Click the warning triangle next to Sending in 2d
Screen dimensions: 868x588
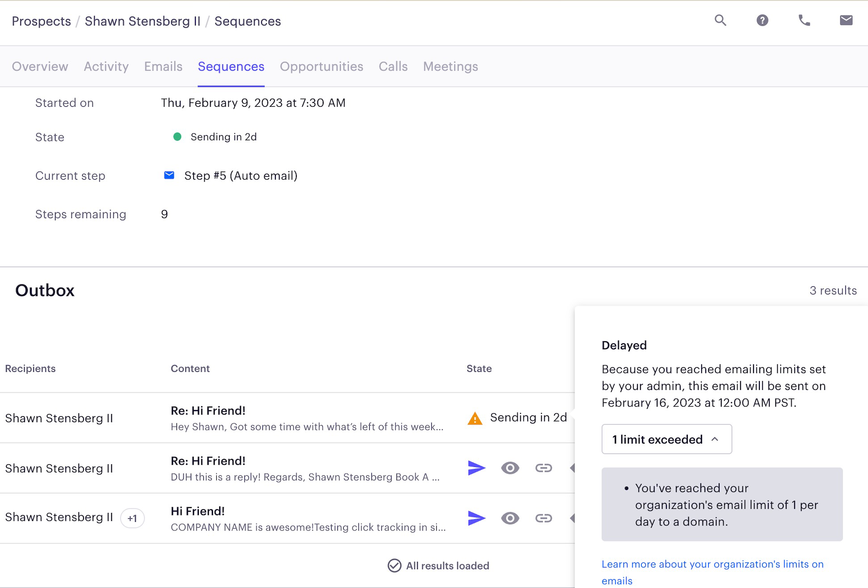tap(474, 419)
